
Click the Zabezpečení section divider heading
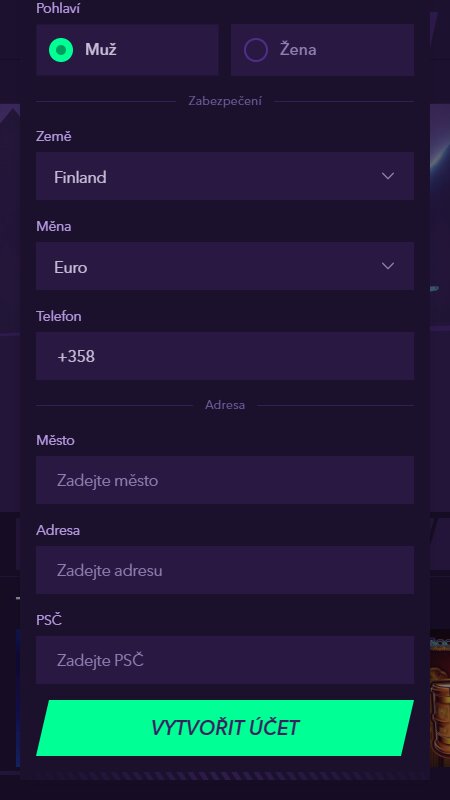(x=225, y=101)
